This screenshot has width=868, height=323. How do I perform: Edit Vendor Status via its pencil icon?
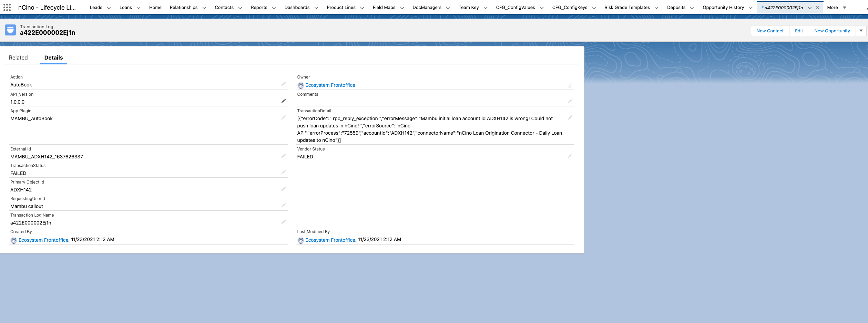[x=570, y=155]
